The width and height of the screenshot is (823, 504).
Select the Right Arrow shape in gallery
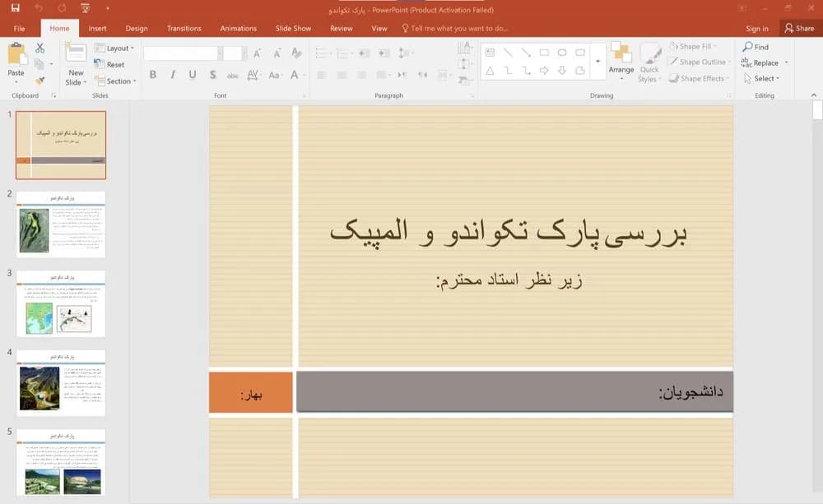pyautogui.click(x=544, y=70)
